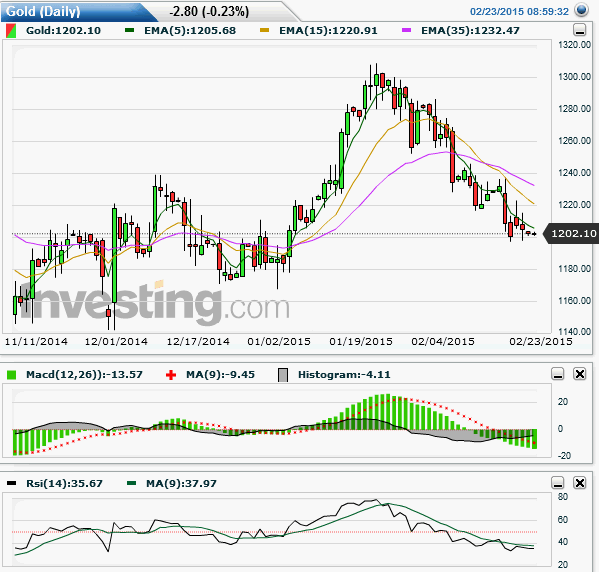Click the green RSI MA(9) legend marker

coord(131,483)
